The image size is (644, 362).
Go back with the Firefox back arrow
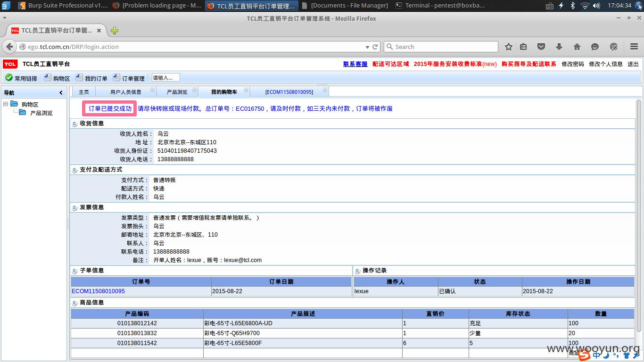9,47
